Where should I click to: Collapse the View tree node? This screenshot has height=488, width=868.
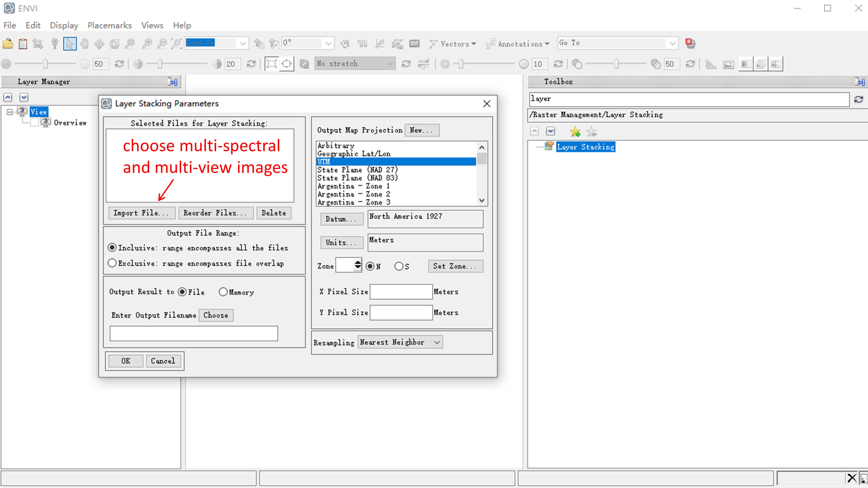(9, 112)
